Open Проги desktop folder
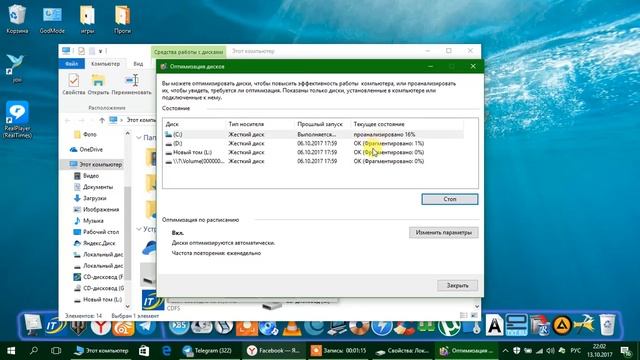 122,19
